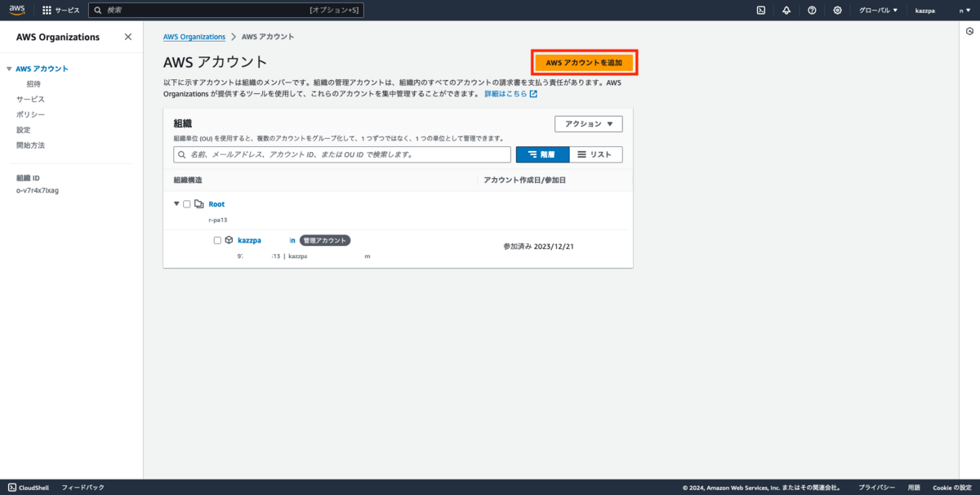
Task: Open ポリシー in sidebar
Action: pyautogui.click(x=30, y=114)
